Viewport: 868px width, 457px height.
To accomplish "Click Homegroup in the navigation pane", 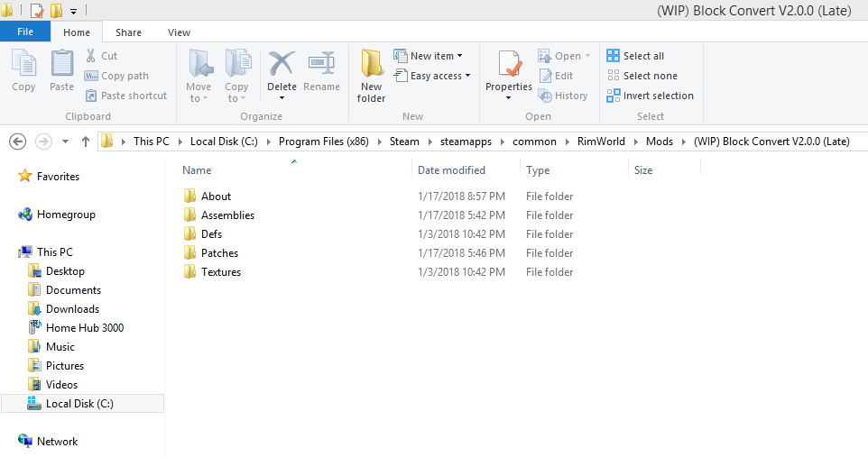I will [x=66, y=215].
